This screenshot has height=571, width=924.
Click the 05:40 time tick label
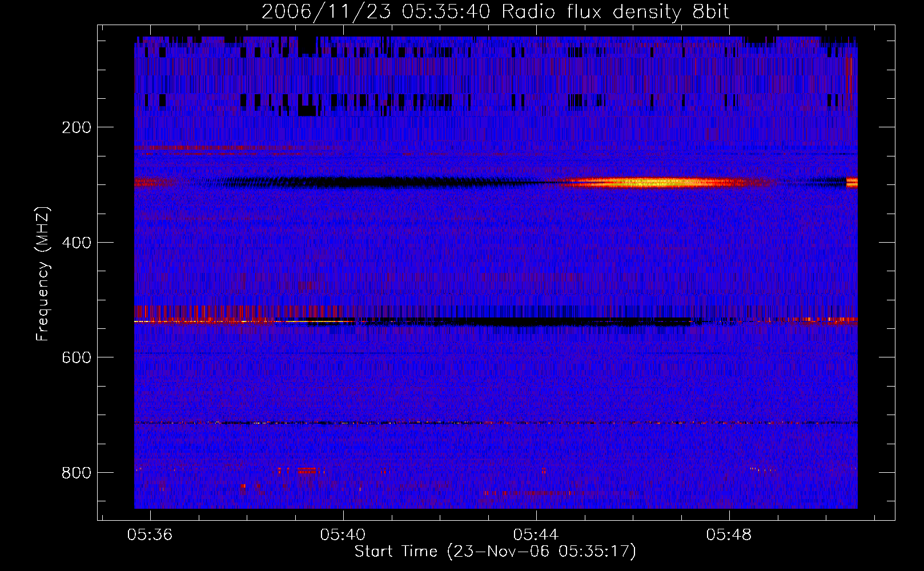[343, 535]
